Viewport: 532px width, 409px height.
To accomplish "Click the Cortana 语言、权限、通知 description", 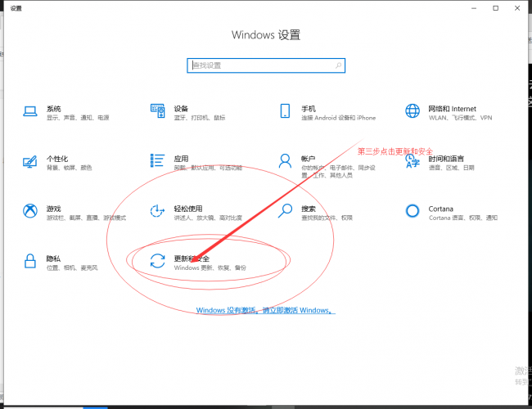I will coord(463,218).
